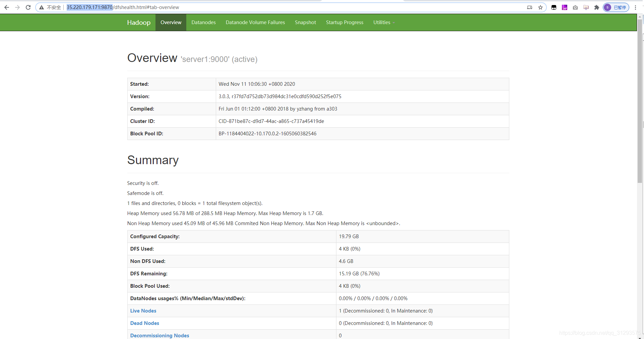
Task: Click the Decommissioning Nodes link
Action: pos(159,336)
